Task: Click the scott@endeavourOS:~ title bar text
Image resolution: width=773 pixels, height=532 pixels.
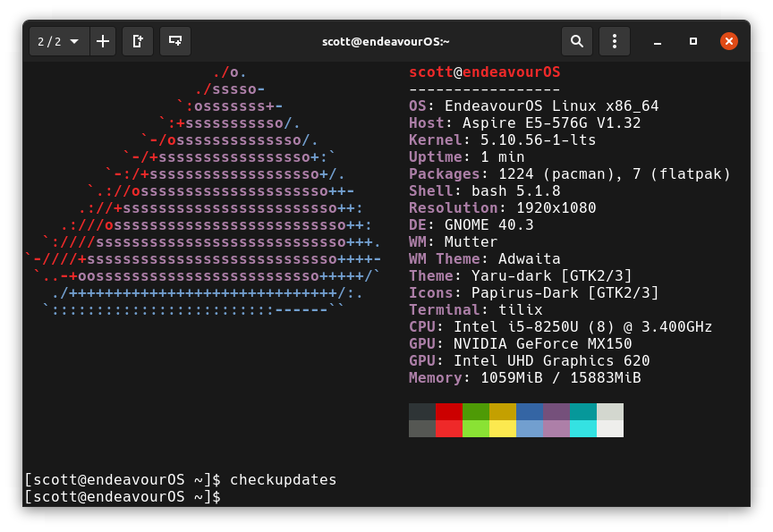Action: pyautogui.click(x=386, y=41)
